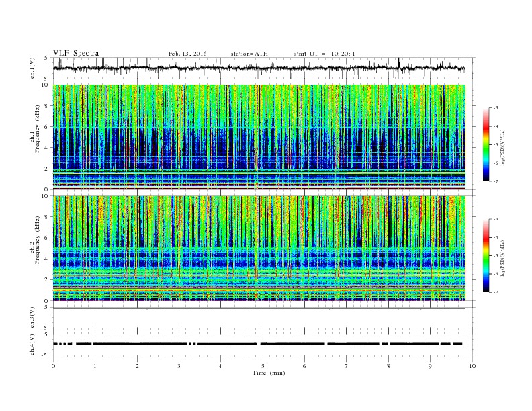Click time axis tick label "5"
The image size is (532, 411).
tap(263, 366)
